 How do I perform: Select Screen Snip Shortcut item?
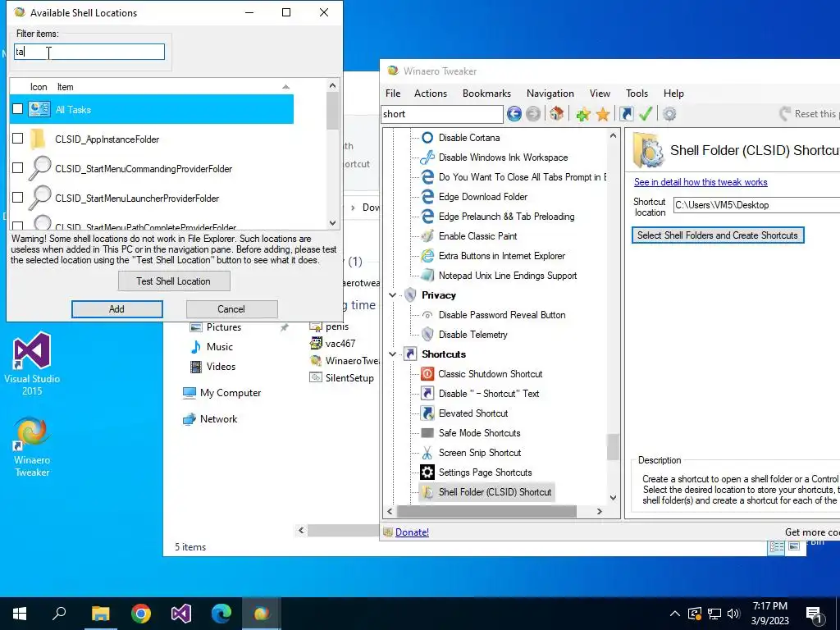click(479, 453)
